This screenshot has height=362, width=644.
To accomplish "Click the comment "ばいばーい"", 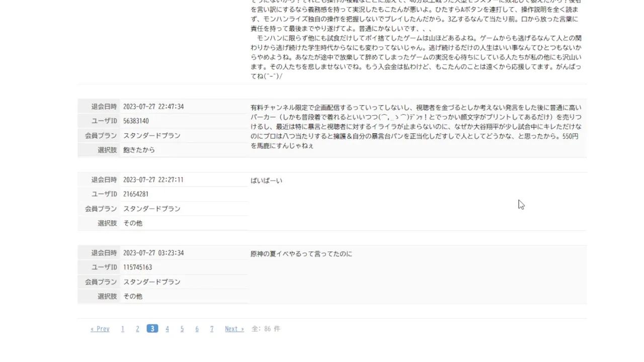I will tap(266, 180).
